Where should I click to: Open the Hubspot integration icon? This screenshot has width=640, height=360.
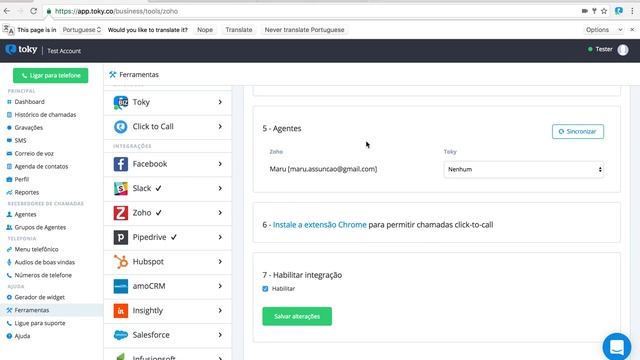[121, 262]
